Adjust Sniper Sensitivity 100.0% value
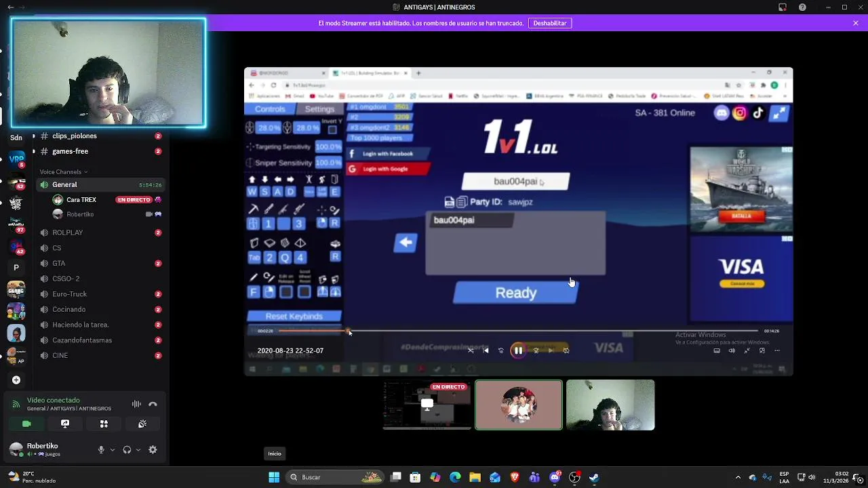This screenshot has height=488, width=868. pyautogui.click(x=329, y=163)
